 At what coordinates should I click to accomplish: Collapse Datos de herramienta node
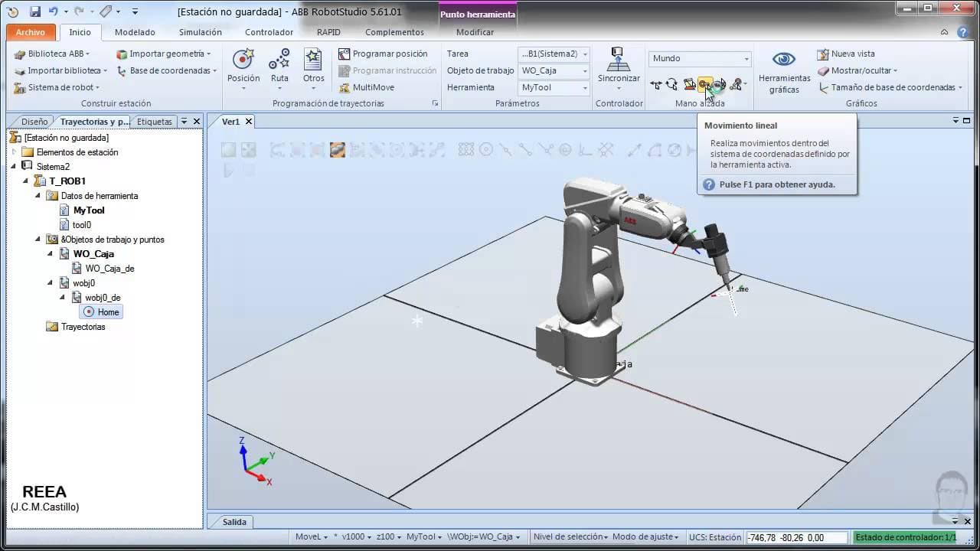point(38,196)
